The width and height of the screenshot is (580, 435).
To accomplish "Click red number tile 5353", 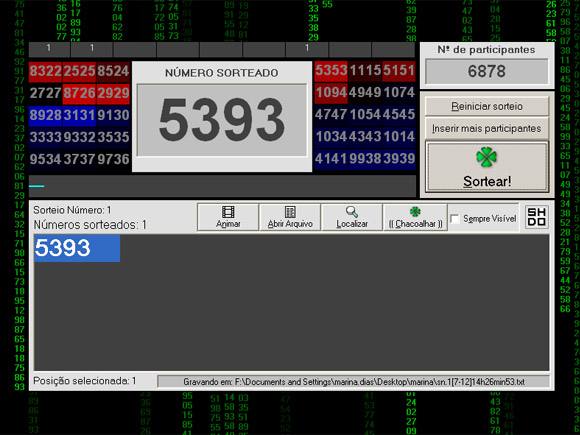I will coord(331,71).
